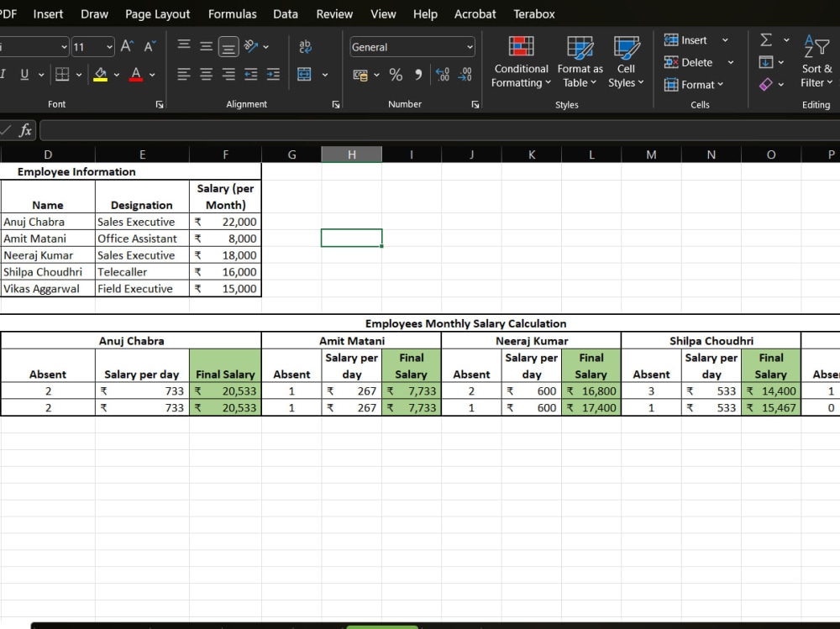Align text right
Image resolution: width=840 pixels, height=629 pixels.
[x=228, y=75]
